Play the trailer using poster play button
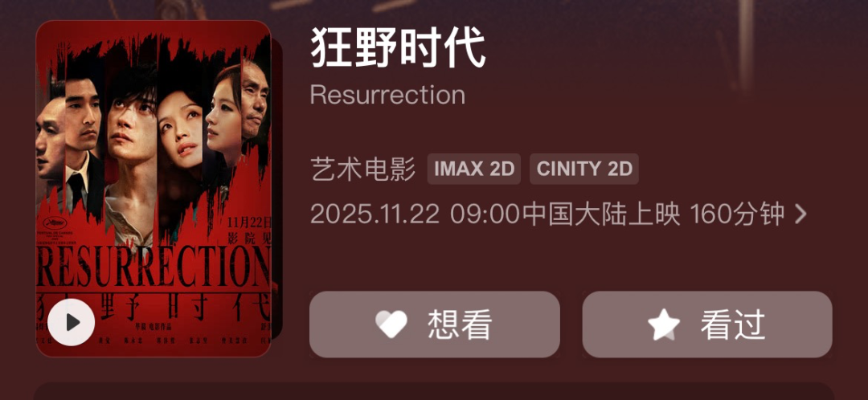Viewport: 868px width, 400px height. click(x=72, y=322)
